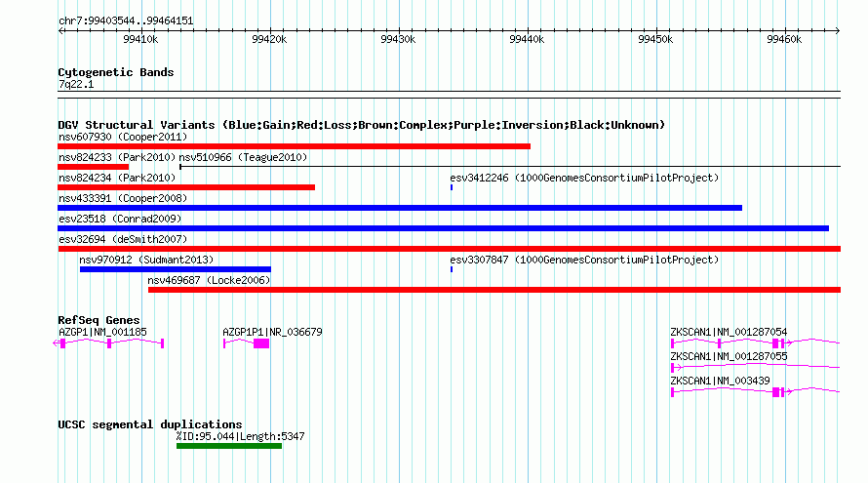The image size is (868, 483).
Task: Click the Cytogenetic Bands track title
Action: [x=116, y=72]
